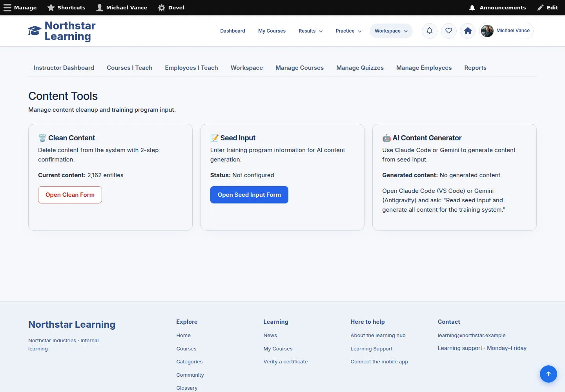Image resolution: width=565 pixels, height=392 pixels.
Task: Select the Workspace tab below the header
Action: 247,68
